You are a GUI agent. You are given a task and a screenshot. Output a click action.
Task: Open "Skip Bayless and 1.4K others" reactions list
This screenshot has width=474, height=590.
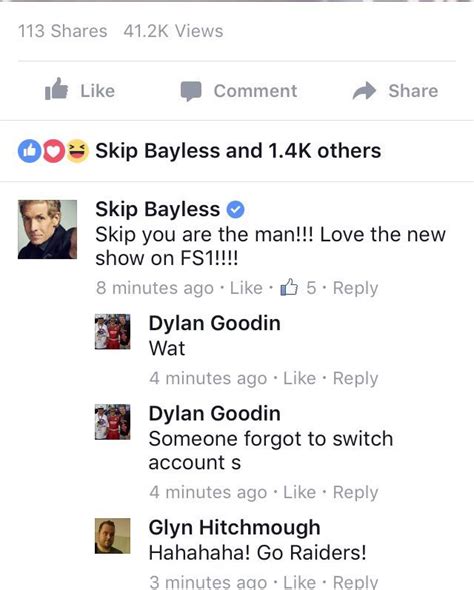(238, 151)
